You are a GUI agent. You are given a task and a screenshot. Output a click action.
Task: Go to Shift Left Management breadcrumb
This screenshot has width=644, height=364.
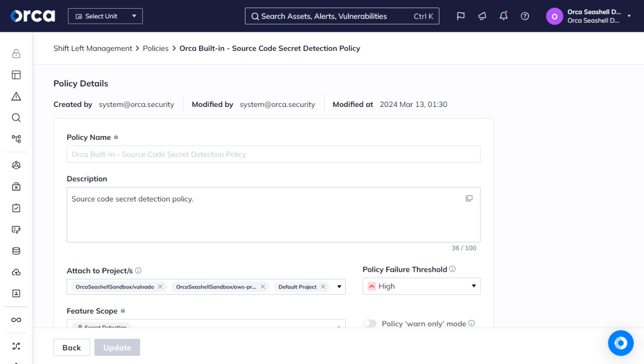[x=92, y=48]
